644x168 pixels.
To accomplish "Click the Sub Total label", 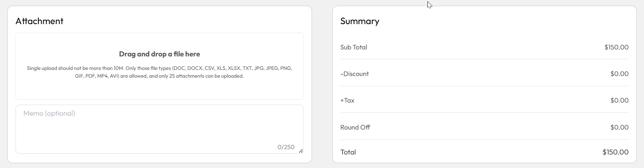I will pos(354,47).
